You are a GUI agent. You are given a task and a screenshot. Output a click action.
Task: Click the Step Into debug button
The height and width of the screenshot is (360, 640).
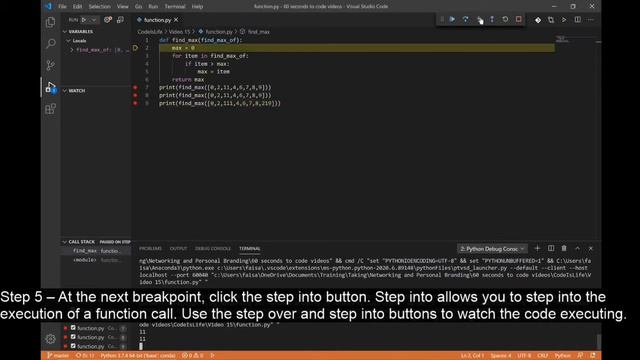(479, 20)
